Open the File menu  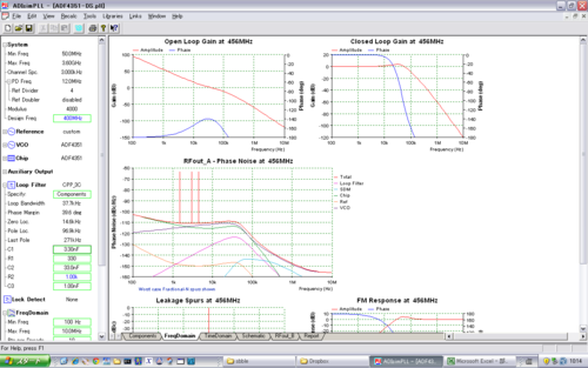(x=16, y=16)
